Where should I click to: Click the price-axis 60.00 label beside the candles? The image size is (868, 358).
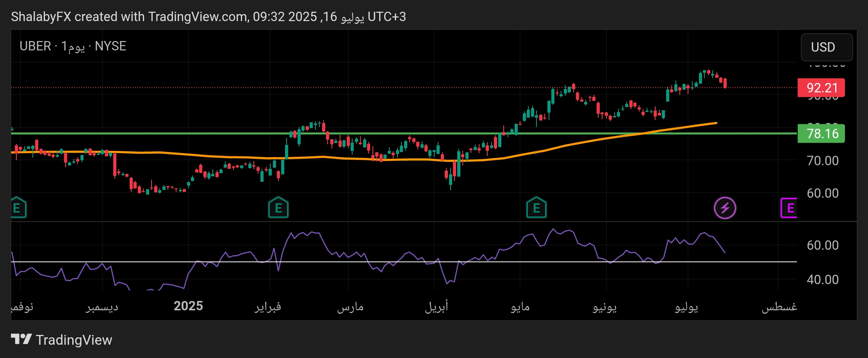(x=823, y=193)
